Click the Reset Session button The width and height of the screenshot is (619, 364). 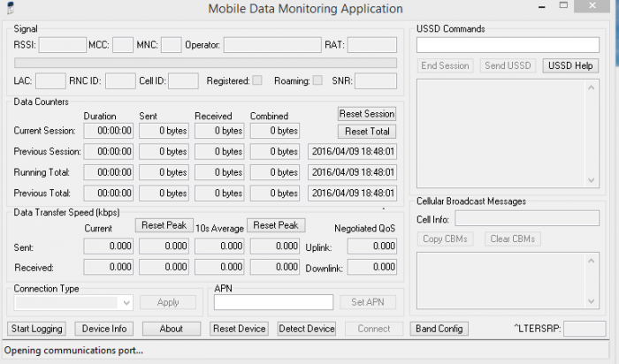pos(367,114)
